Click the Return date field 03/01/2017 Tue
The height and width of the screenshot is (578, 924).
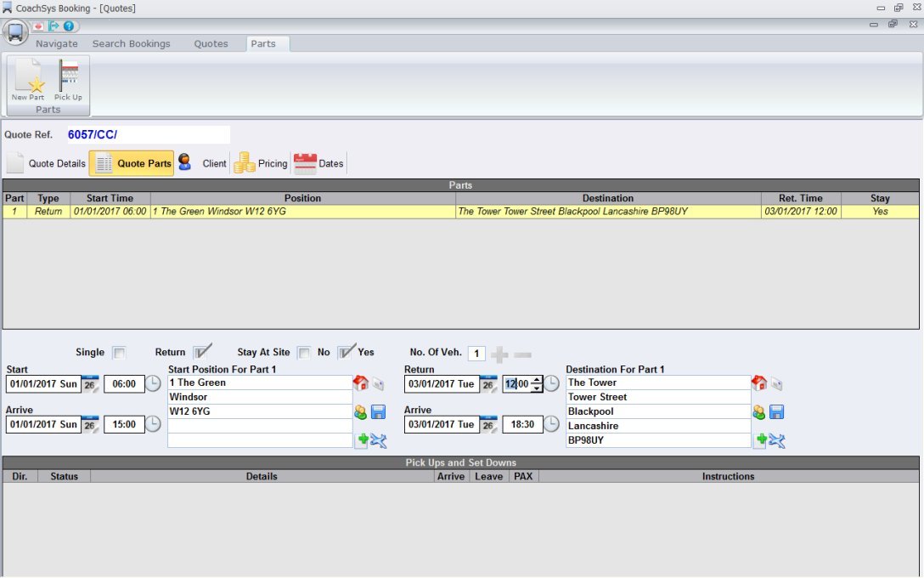coord(442,384)
